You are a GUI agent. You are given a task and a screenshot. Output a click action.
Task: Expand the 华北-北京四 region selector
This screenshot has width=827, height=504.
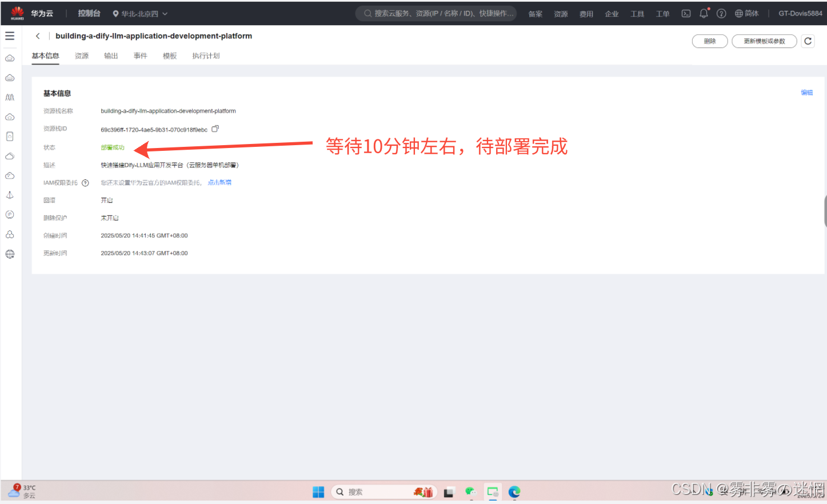coord(140,14)
